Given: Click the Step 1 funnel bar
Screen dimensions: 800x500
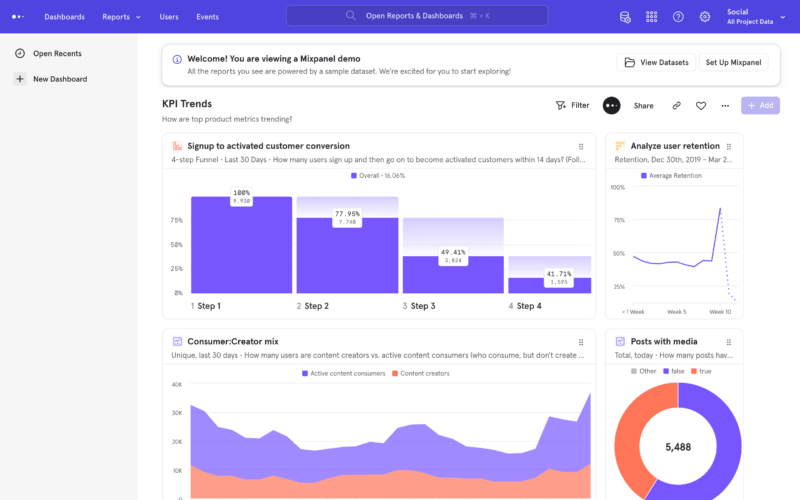Looking at the screenshot, I should pyautogui.click(x=241, y=245).
